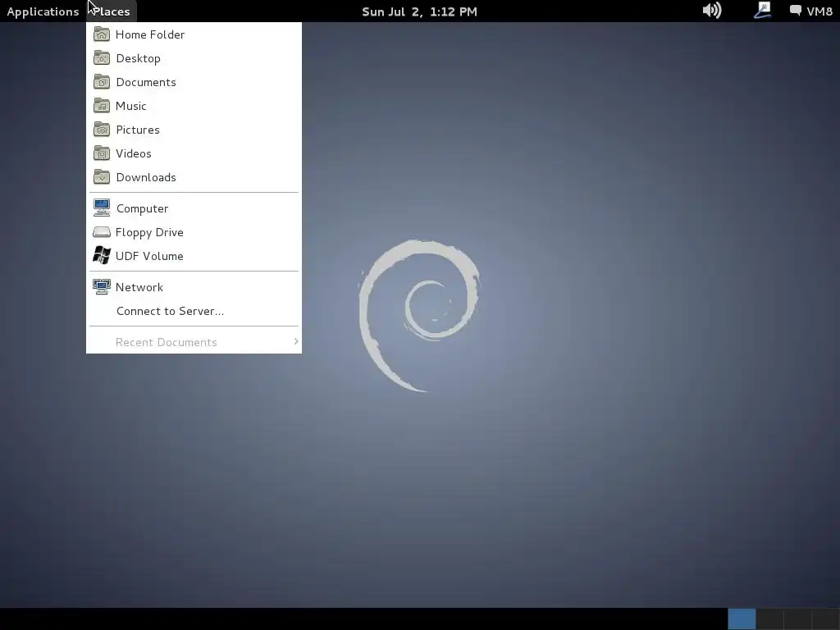This screenshot has width=840, height=630.
Task: Click the Network computers icon
Action: tap(101, 286)
